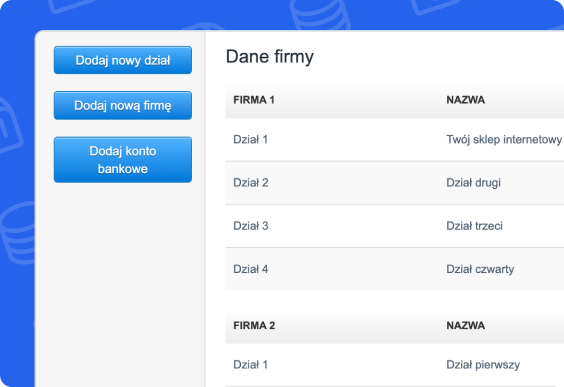The height and width of the screenshot is (387, 564).
Task: Click the Dział drugi name cell
Action: tap(473, 183)
